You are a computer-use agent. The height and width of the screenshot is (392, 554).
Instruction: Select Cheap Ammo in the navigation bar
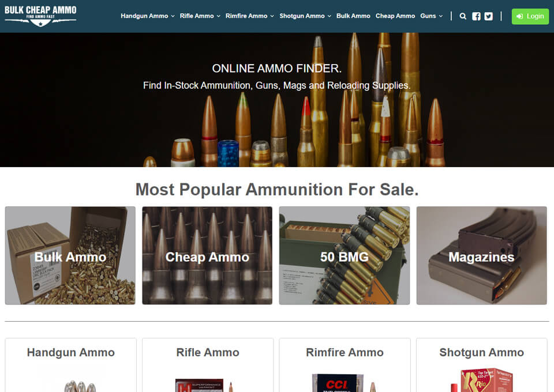[395, 16]
